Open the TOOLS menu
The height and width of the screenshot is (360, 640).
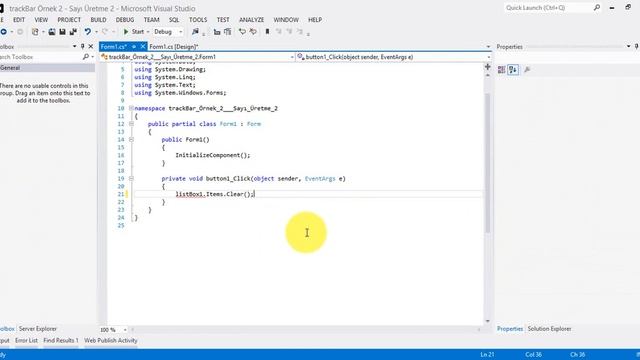click(198, 20)
